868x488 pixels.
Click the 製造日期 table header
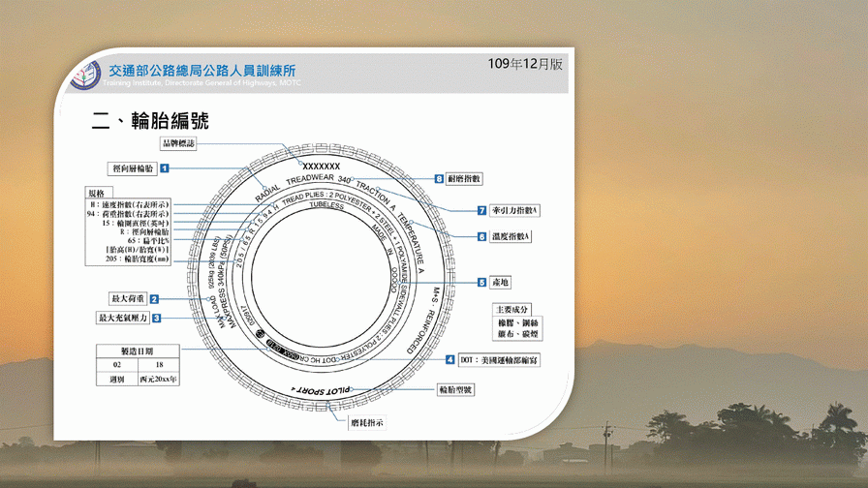(137, 351)
